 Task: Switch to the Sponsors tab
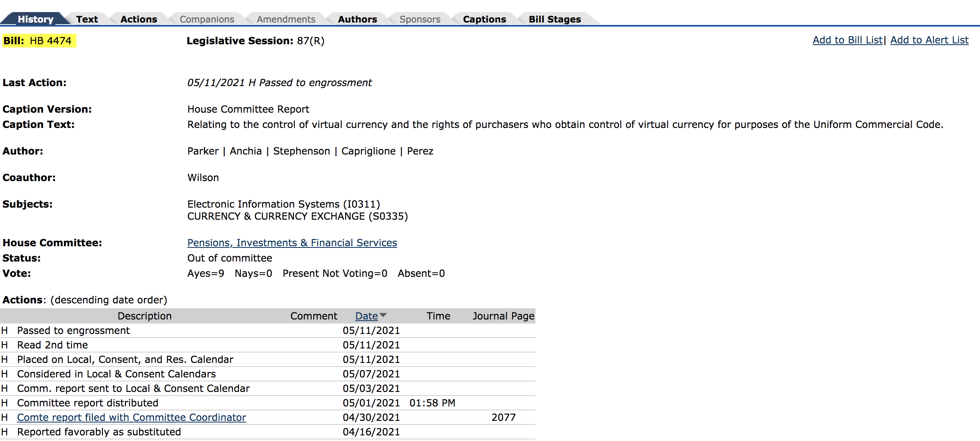pos(420,19)
